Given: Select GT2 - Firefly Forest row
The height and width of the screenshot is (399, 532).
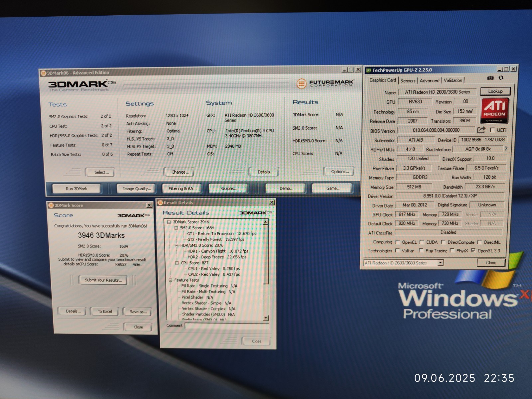Looking at the screenshot, I should tap(215, 239).
